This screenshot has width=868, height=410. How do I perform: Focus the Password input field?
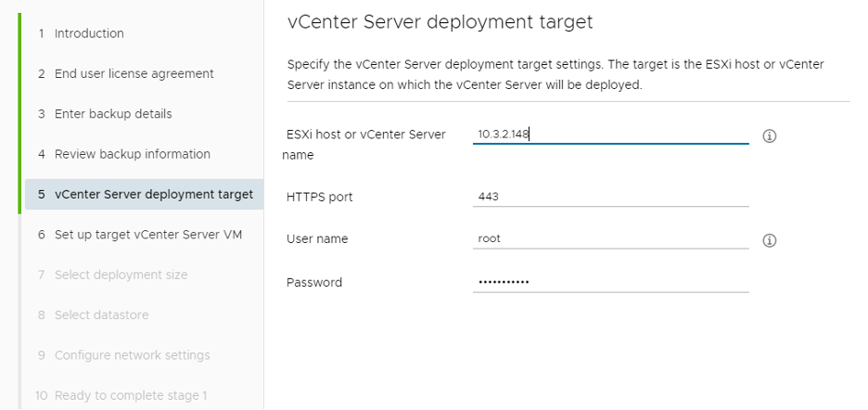610,281
